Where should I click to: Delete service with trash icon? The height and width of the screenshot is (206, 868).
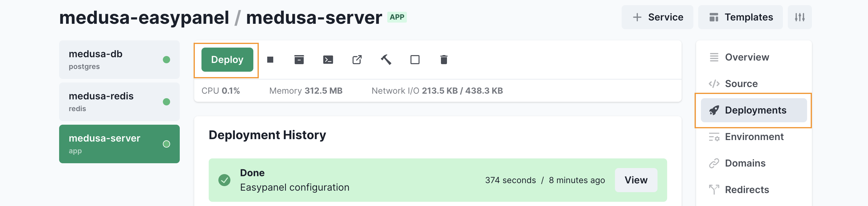coord(444,60)
